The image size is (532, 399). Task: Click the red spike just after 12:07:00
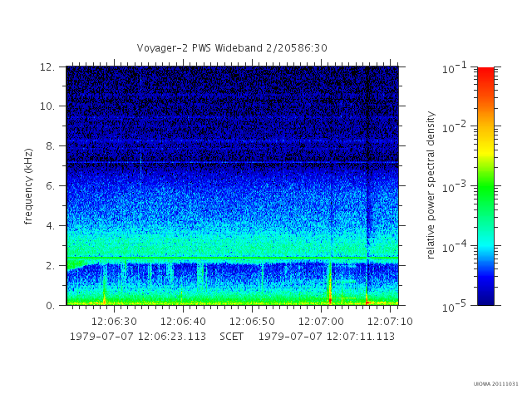[330, 299]
